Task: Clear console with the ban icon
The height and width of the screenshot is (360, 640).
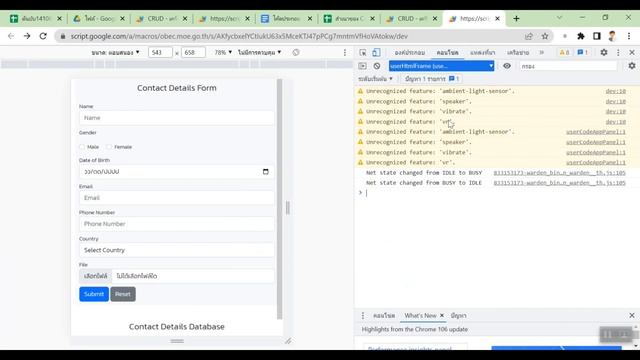Action: (x=377, y=66)
